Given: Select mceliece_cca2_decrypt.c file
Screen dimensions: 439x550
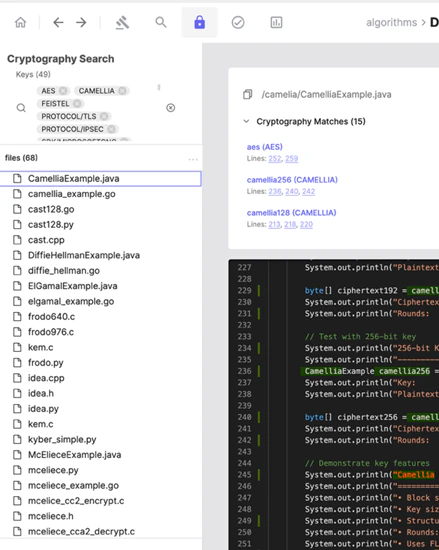Looking at the screenshot, I should [x=101, y=532].
